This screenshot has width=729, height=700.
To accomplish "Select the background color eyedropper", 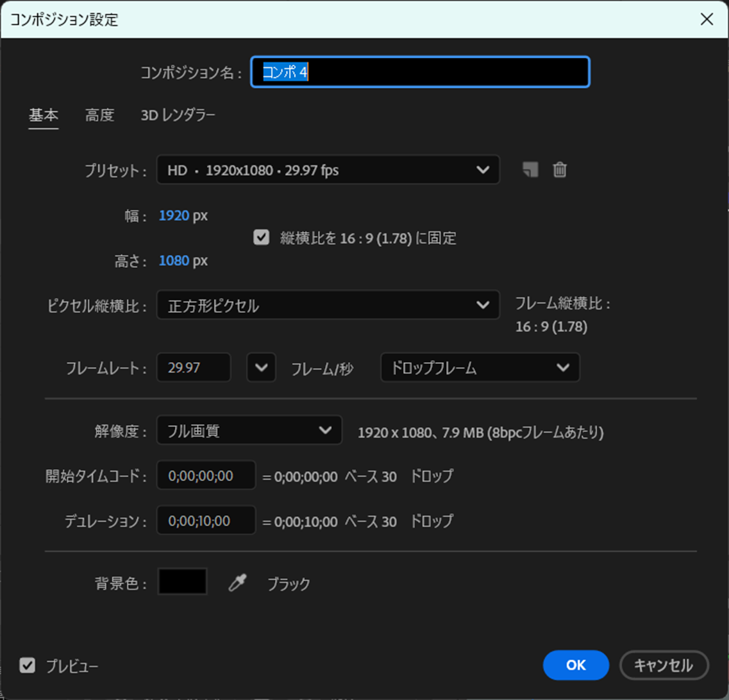I will click(237, 582).
